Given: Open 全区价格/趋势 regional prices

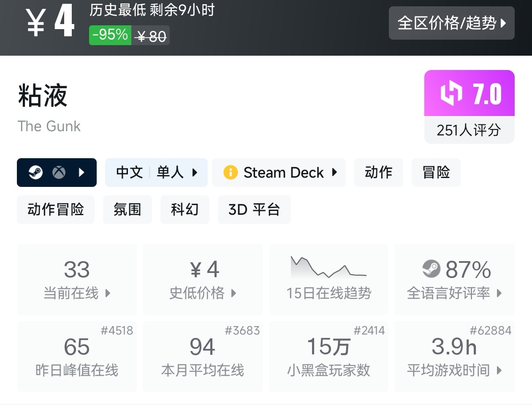Looking at the screenshot, I should 451,23.
